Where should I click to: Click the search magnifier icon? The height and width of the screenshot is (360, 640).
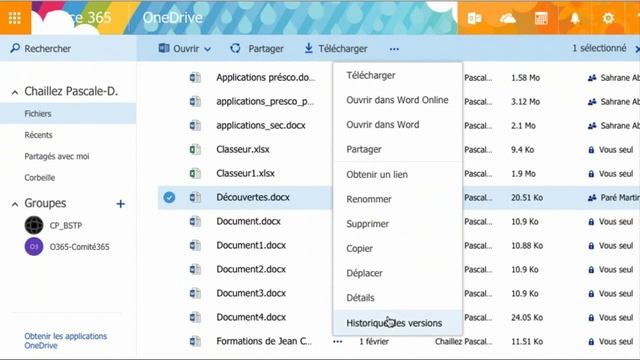coord(15,48)
